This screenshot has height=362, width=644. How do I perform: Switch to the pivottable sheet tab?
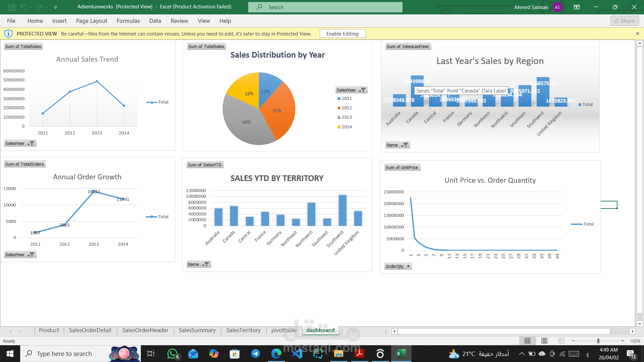pos(283,330)
